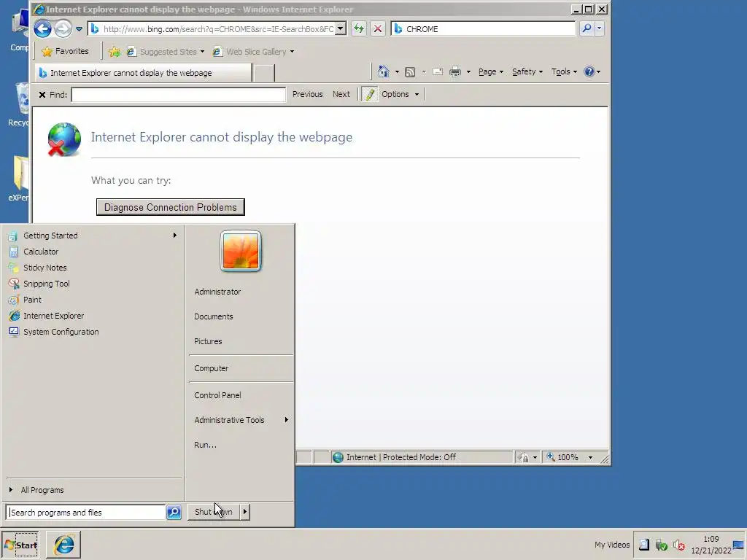Viewport: 747px width, 560px height.
Task: Click the taskbar clock showing 1:09
Action: click(x=711, y=545)
